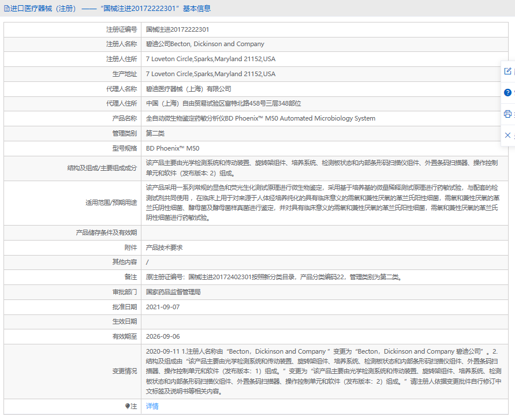
Task: Click the 生效日期 row label
Action: [x=125, y=321]
